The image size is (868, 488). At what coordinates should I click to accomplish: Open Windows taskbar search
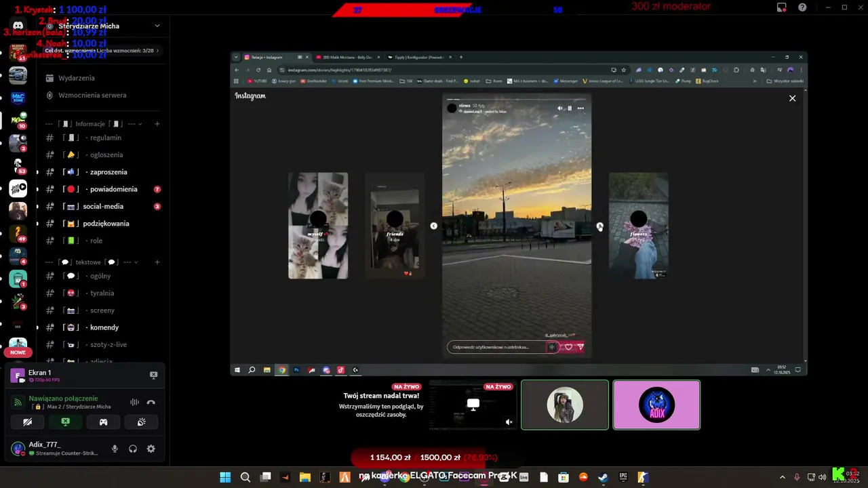245,477
